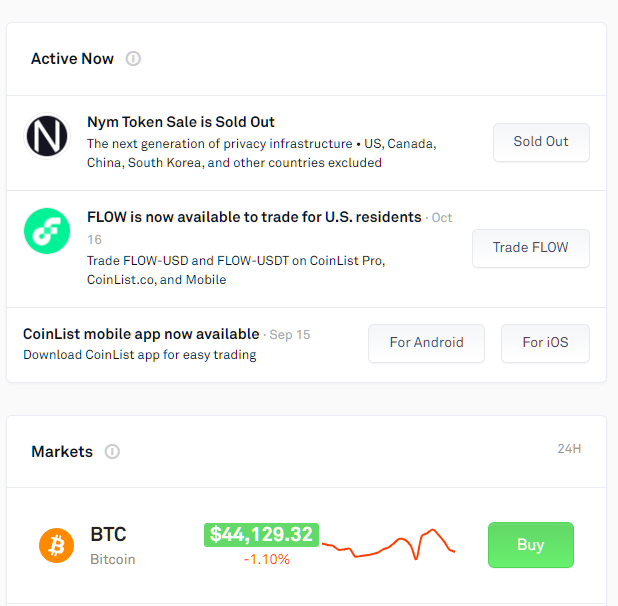Open the Markets info icon
This screenshot has width=618, height=606.
(x=112, y=452)
